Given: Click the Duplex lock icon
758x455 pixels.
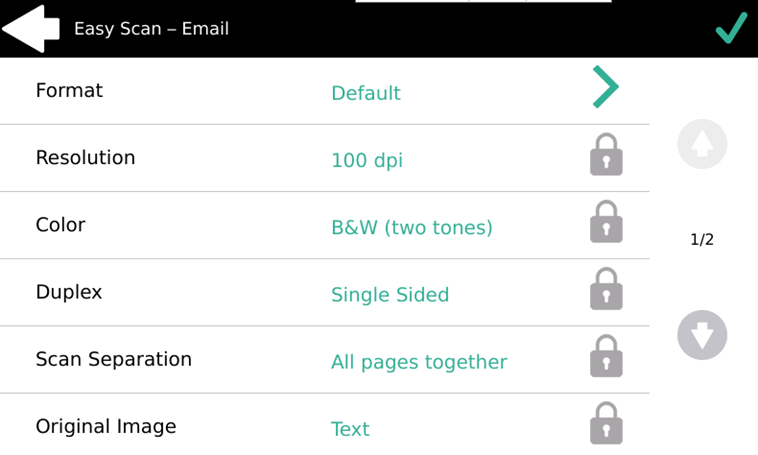Looking at the screenshot, I should click(x=606, y=289).
